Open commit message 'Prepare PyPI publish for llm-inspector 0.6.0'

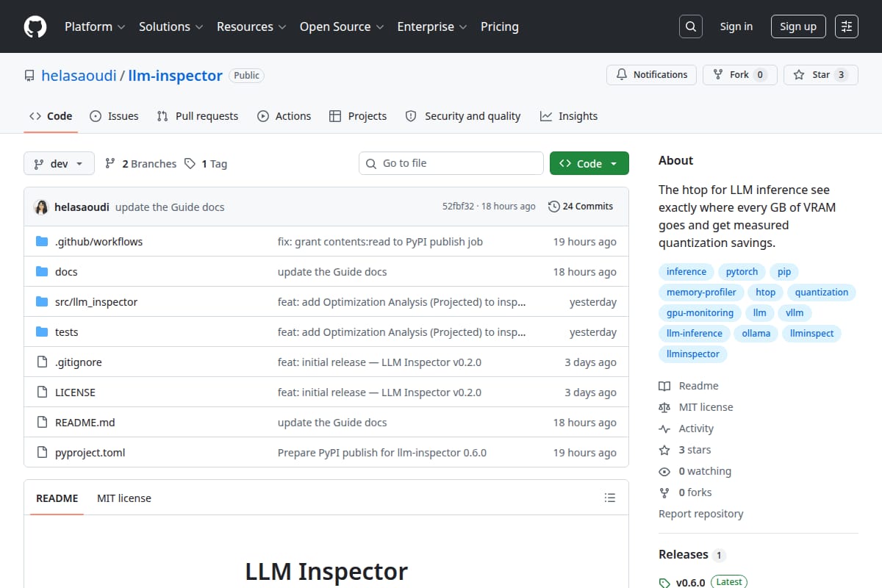382,453
